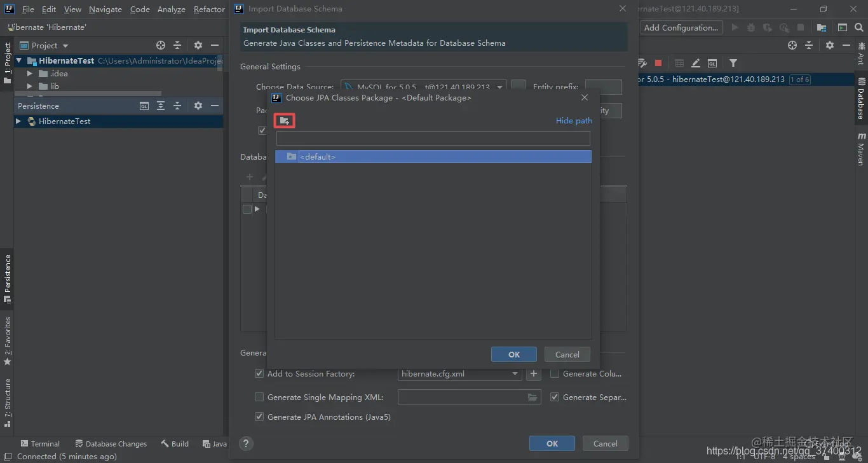868x463 pixels.
Task: Browse for single mapping XML file
Action: [x=532, y=397]
